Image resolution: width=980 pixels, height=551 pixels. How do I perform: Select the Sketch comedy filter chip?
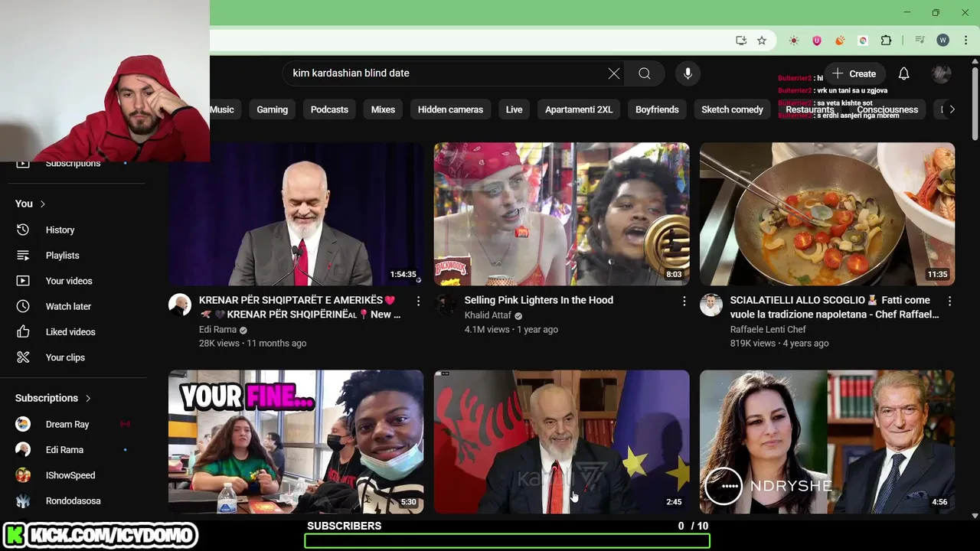[732, 109]
